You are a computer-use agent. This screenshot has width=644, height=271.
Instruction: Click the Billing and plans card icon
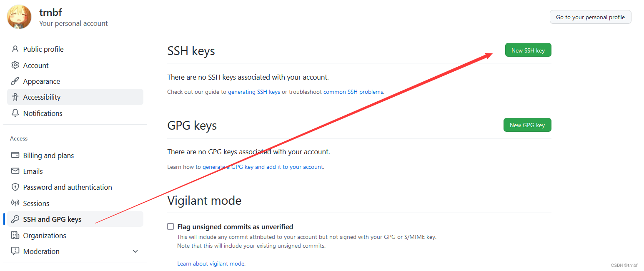click(15, 156)
